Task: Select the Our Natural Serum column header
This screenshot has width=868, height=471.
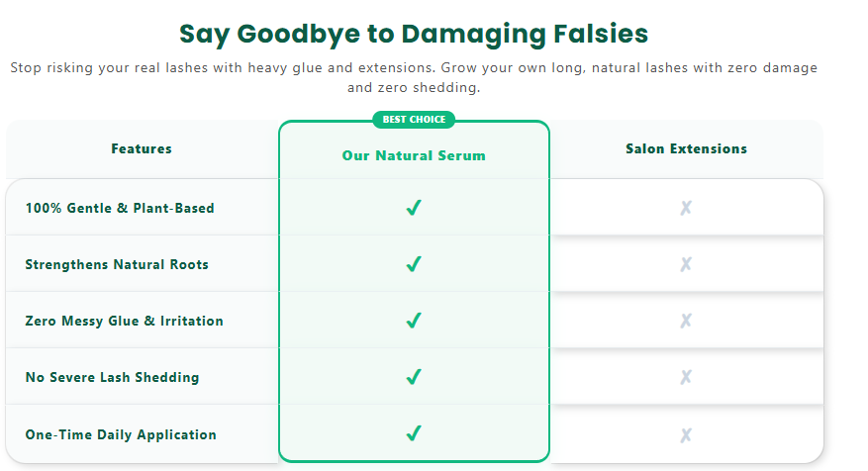Action: (414, 155)
